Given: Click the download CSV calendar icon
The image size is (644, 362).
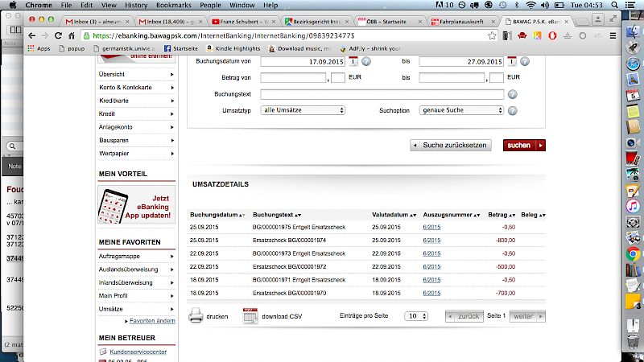Looking at the screenshot, I should click(x=250, y=316).
